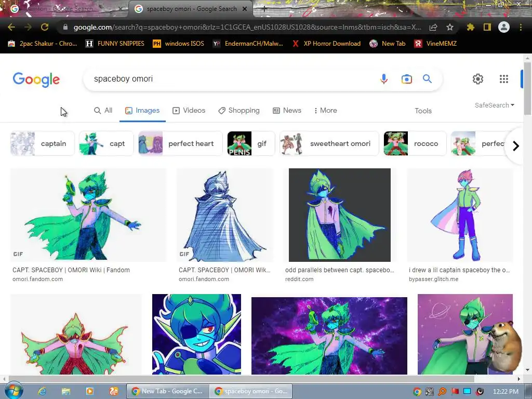Viewport: 532px width, 399px height.
Task: Open the Tools filter options
Action: click(423, 111)
